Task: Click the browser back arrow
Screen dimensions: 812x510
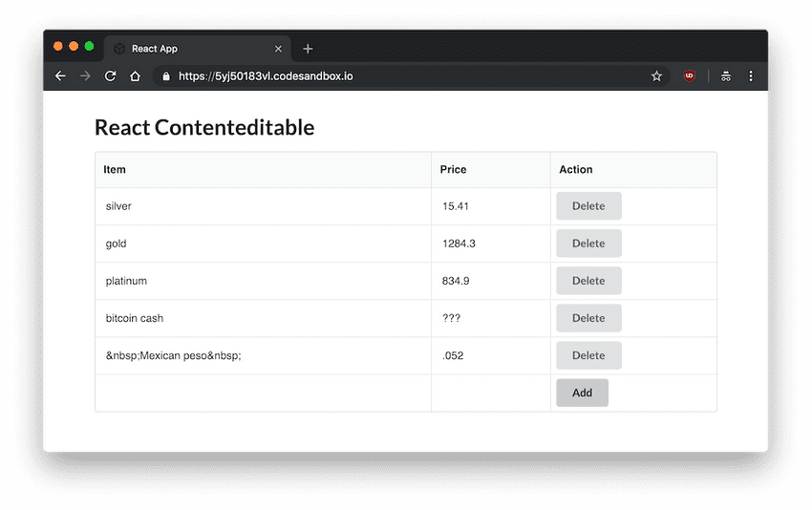Action: pos(60,76)
